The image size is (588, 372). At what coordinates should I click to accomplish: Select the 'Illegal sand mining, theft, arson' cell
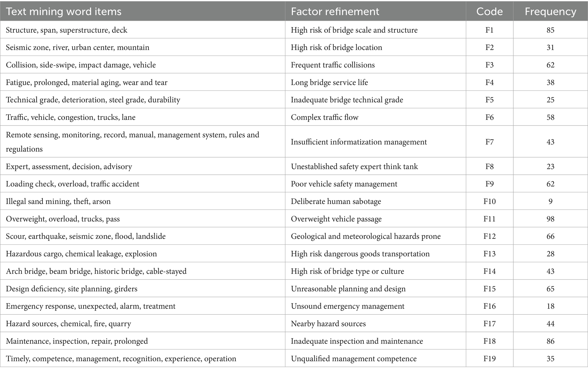click(x=58, y=202)
